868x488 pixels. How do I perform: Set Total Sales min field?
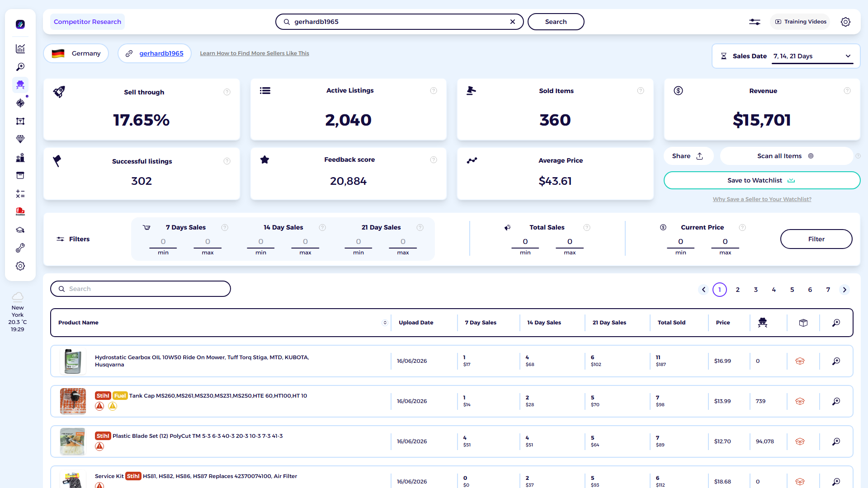525,242
